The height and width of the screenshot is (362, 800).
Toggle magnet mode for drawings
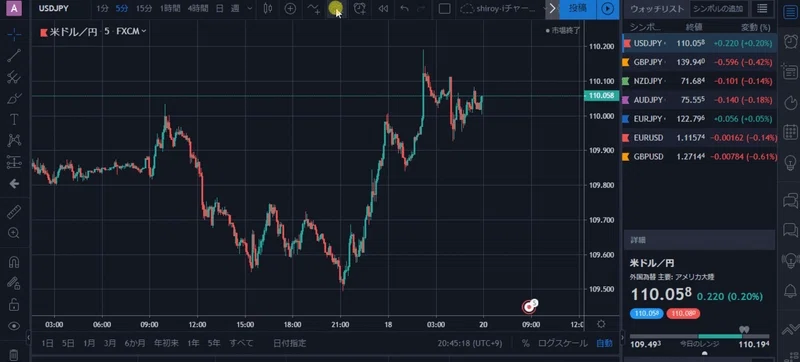click(14, 262)
